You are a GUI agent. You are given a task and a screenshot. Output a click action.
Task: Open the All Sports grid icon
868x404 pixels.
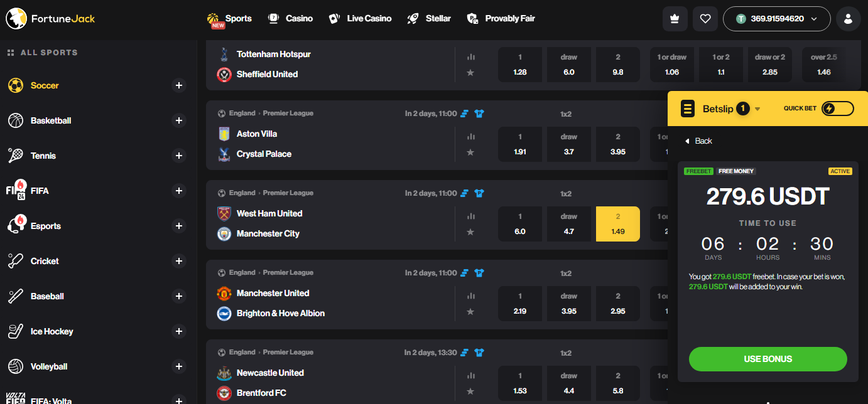click(x=11, y=53)
